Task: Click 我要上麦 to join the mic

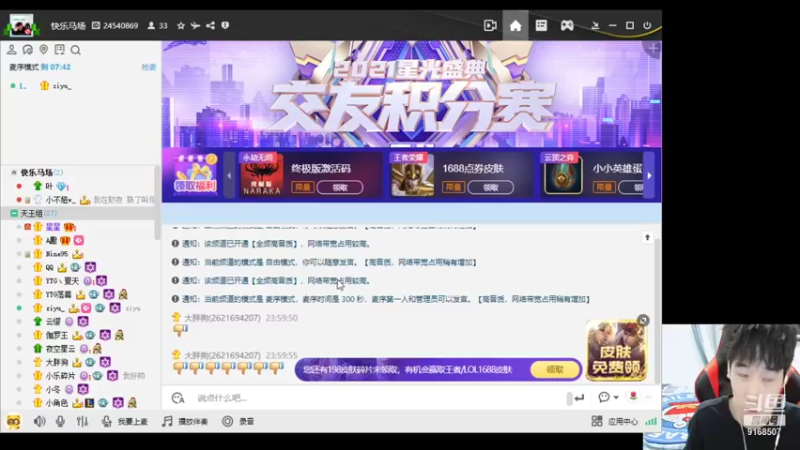Action: click(x=125, y=421)
